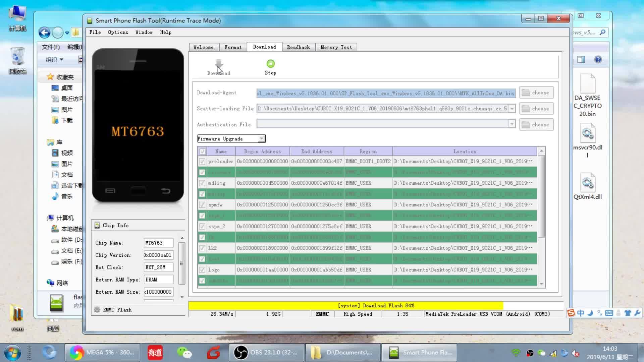Toggle the preloader row checkbox
Image resolution: width=644 pixels, height=362 pixels.
pyautogui.click(x=202, y=162)
